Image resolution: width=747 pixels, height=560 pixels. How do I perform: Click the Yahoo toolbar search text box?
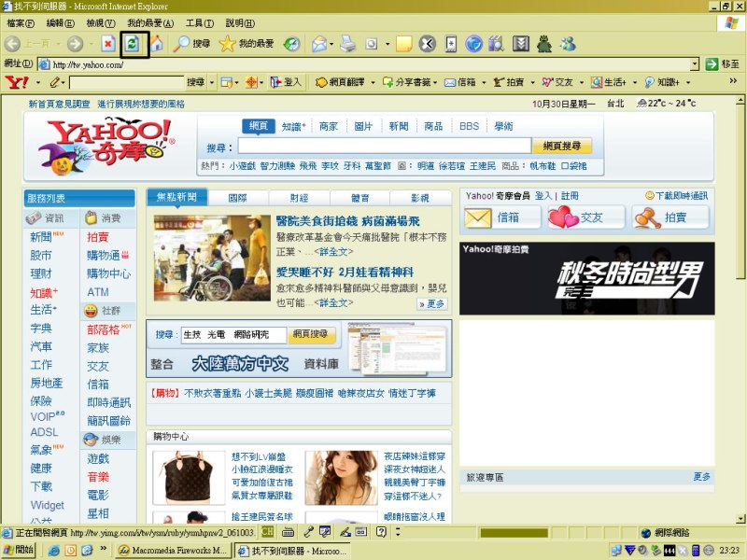(x=126, y=83)
